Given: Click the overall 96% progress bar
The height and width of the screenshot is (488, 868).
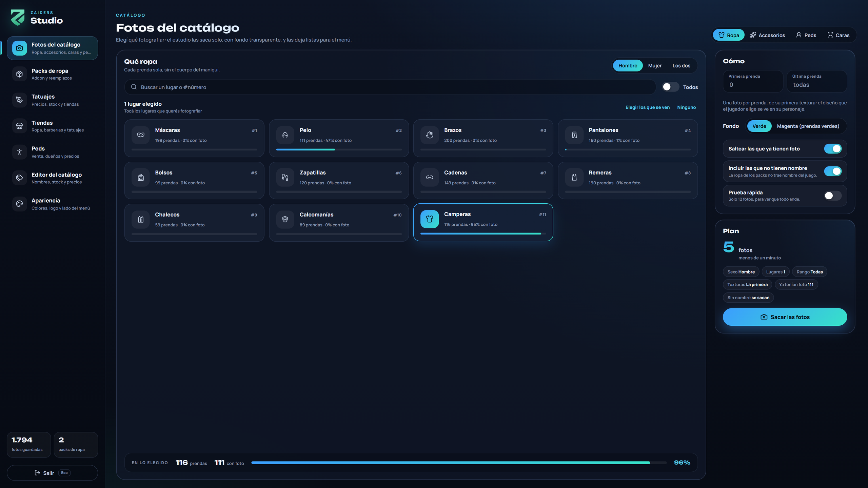Looking at the screenshot, I should 459,463.
